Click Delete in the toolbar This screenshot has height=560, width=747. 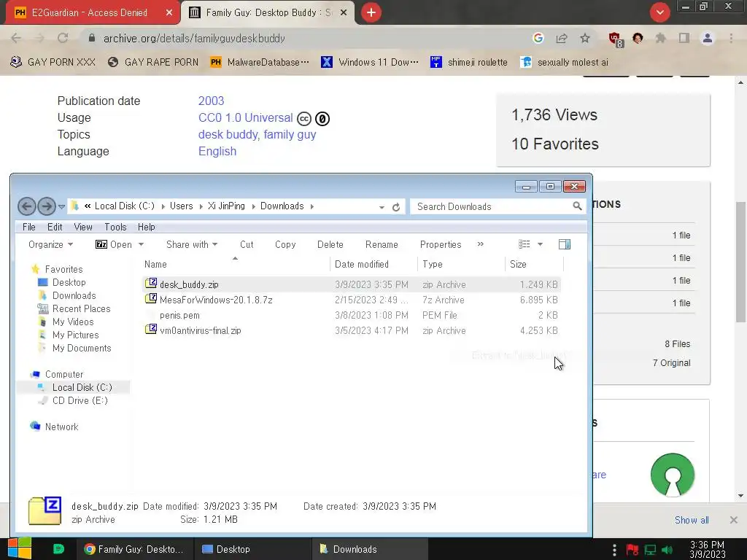pyautogui.click(x=330, y=244)
